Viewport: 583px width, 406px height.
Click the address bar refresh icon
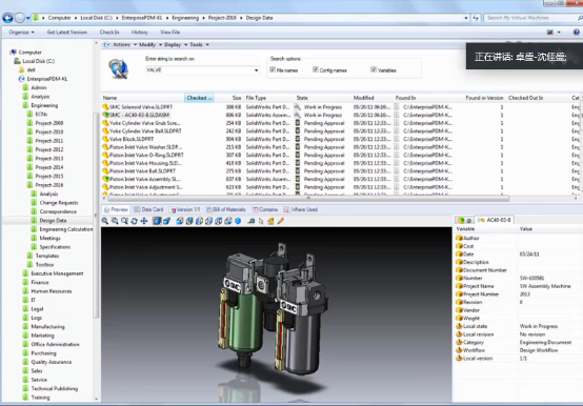[476, 18]
